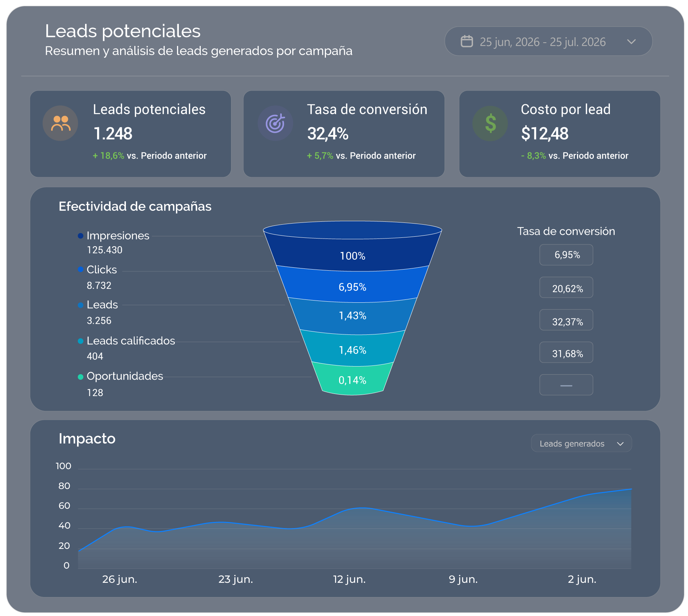Click the 404 qualified leads count

(95, 356)
